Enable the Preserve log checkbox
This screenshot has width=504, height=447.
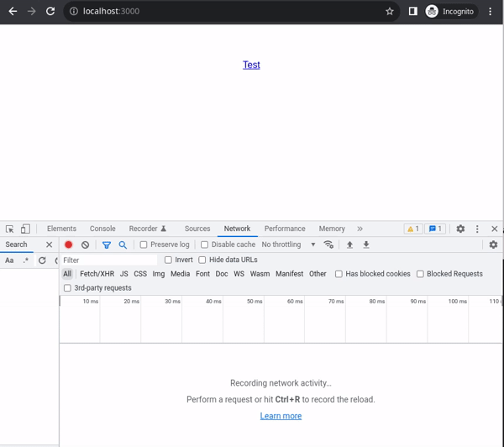(144, 245)
